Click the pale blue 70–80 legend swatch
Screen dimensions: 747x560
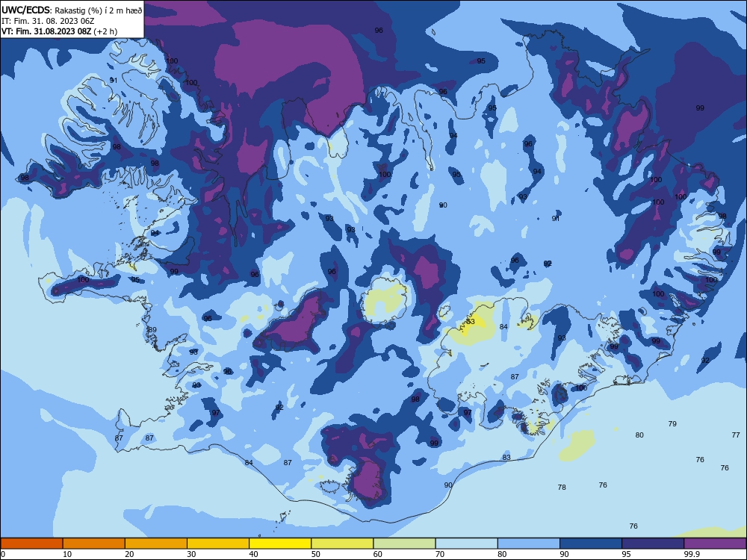[x=466, y=544]
